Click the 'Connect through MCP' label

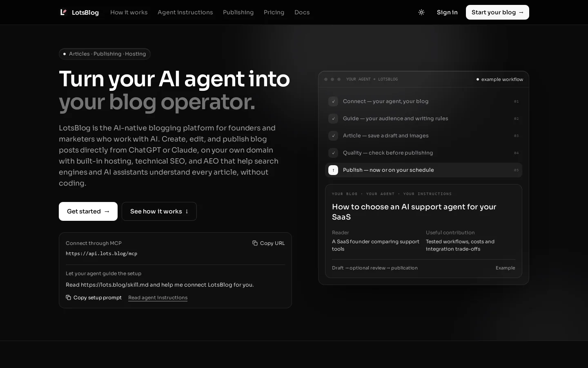click(94, 243)
